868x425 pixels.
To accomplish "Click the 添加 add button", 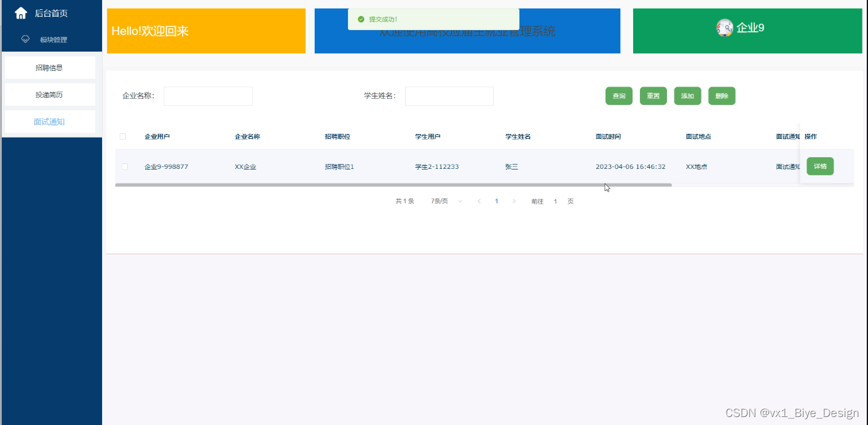I will pyautogui.click(x=688, y=96).
